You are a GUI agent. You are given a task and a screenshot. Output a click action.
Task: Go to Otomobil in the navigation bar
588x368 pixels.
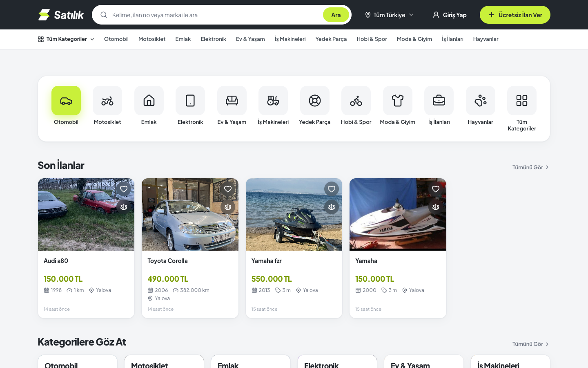click(116, 39)
